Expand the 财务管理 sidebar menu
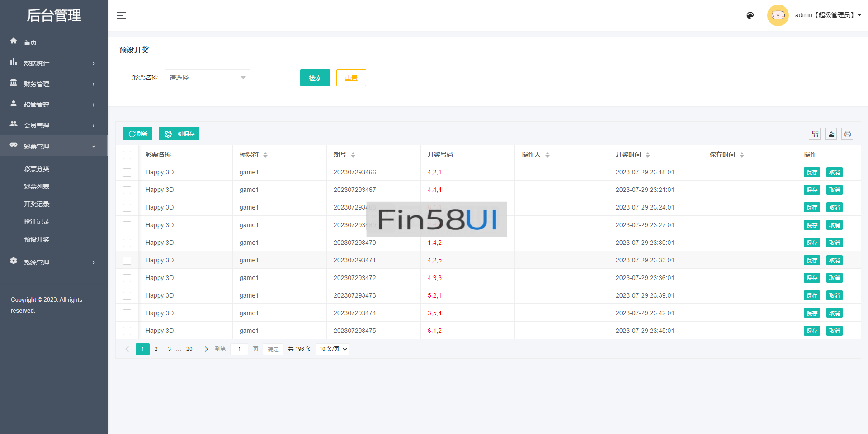 [x=53, y=84]
